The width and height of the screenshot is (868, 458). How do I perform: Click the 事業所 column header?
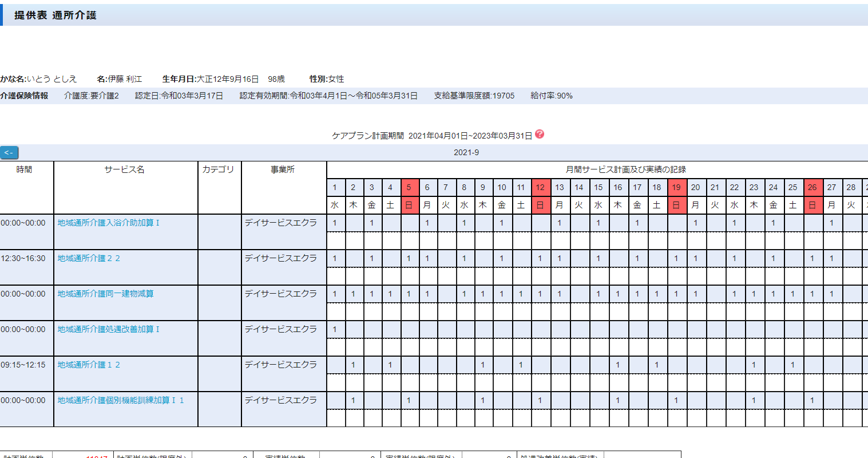283,169
